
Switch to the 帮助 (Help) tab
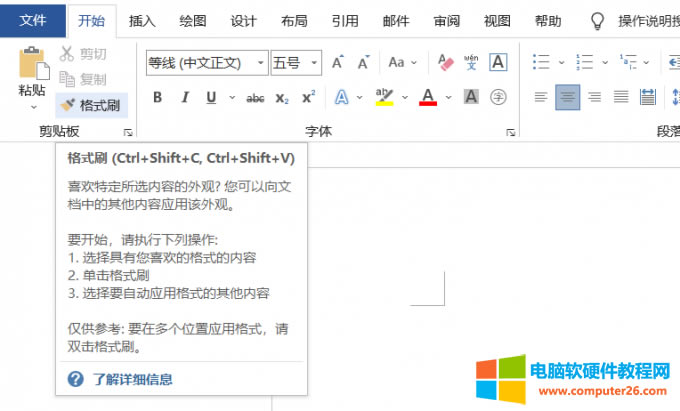point(548,21)
